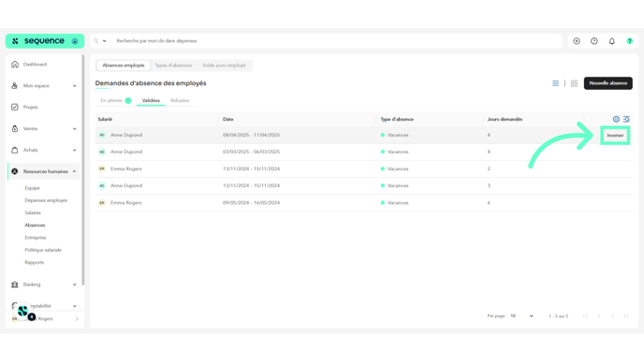Screen dimensions: 644x362
Task: Click the Ressources humaines icon
Action: [15, 171]
